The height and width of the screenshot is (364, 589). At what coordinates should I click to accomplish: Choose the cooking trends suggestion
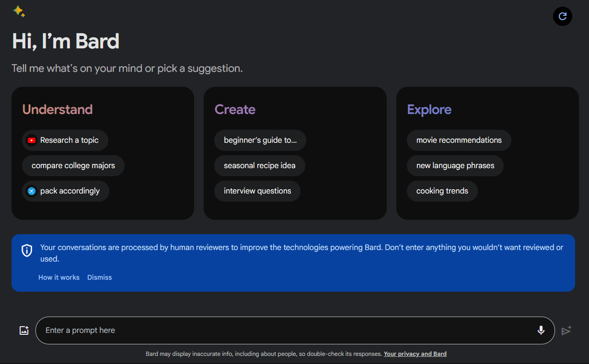(442, 191)
